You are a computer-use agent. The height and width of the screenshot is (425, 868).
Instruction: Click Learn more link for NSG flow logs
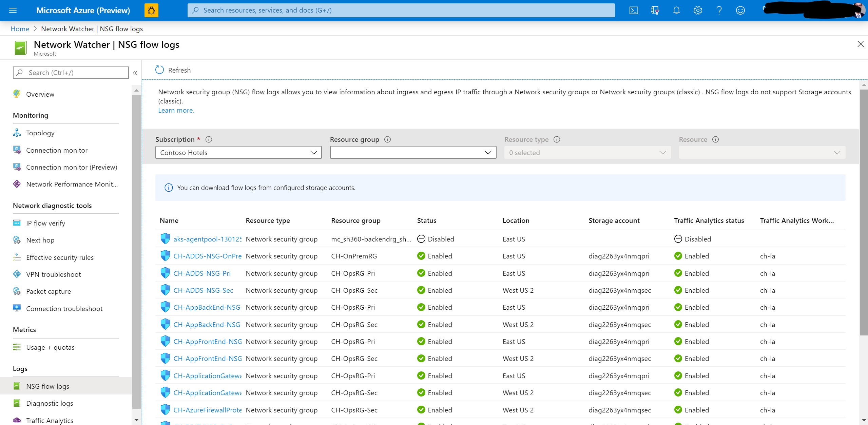tap(175, 110)
